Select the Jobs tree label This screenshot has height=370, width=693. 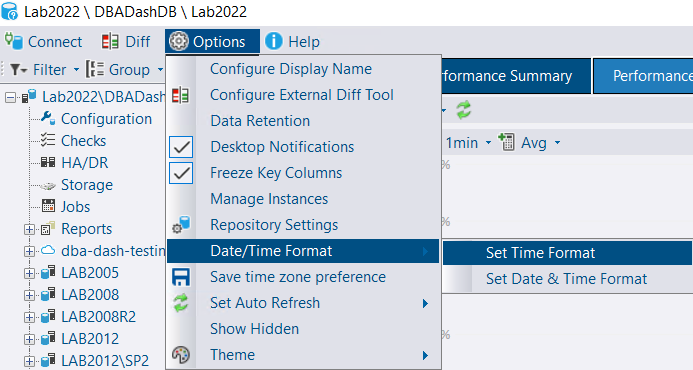point(75,207)
